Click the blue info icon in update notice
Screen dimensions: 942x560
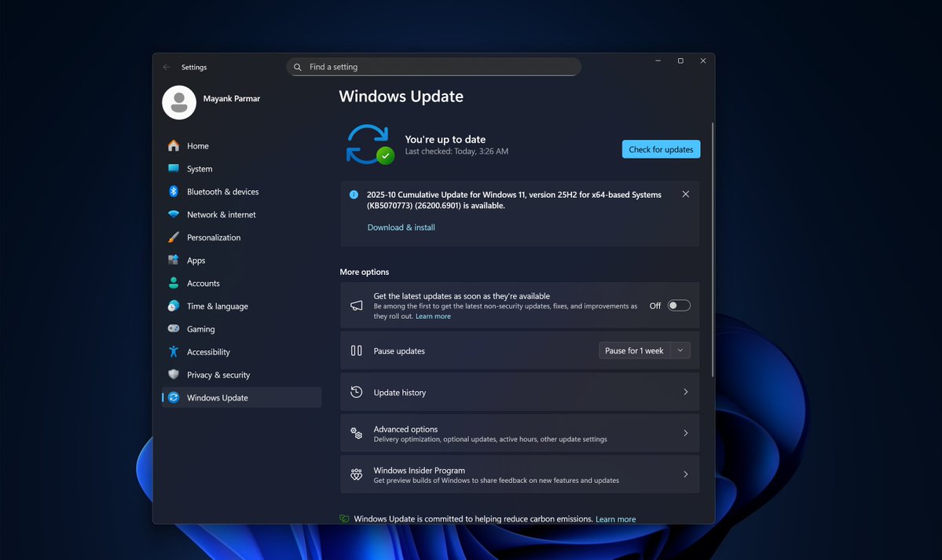pos(354,194)
